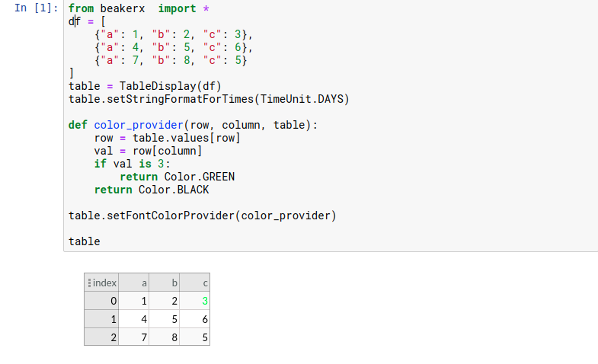
Task: Open the table menu icon beside index
Action: tap(89, 283)
